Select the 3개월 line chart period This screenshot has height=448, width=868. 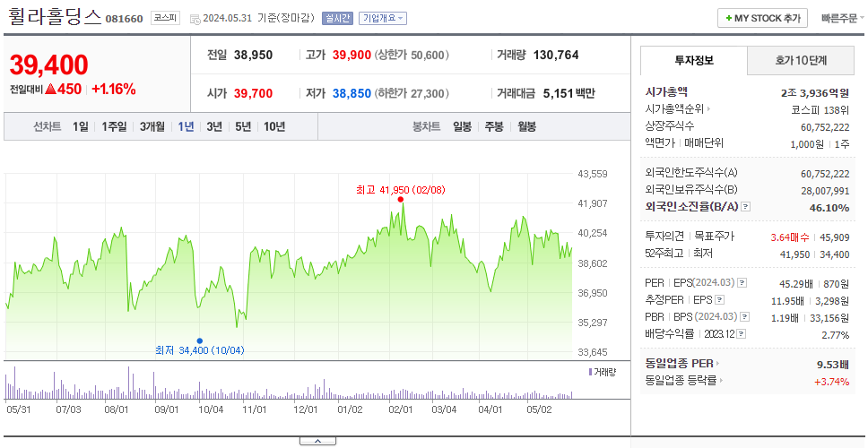(x=152, y=126)
